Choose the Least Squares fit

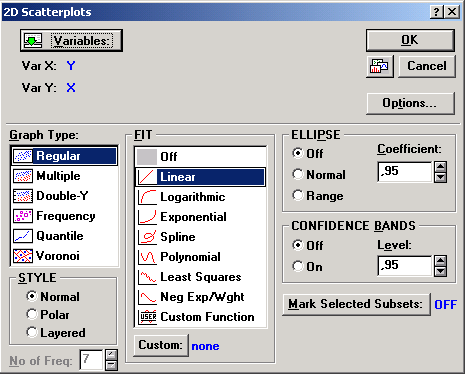[x=201, y=277]
